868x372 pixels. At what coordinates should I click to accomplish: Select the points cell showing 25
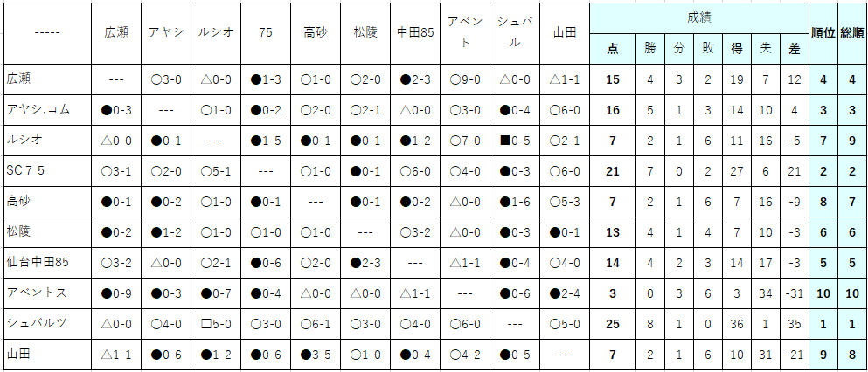click(612, 324)
